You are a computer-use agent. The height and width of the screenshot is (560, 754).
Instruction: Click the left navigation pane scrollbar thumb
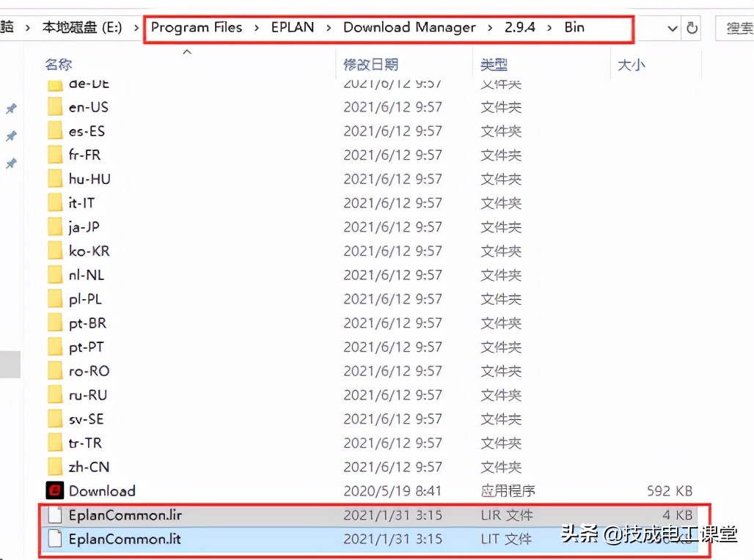pos(10,364)
